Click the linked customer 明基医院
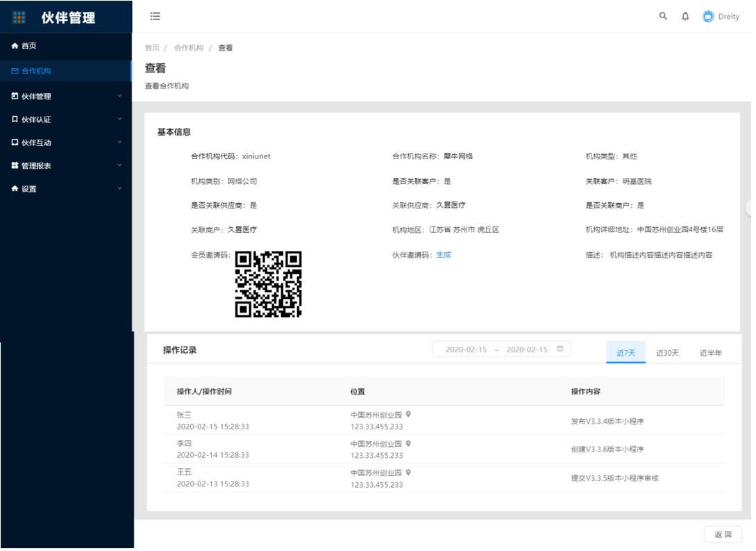The height and width of the screenshot is (551, 756). pyautogui.click(x=637, y=181)
